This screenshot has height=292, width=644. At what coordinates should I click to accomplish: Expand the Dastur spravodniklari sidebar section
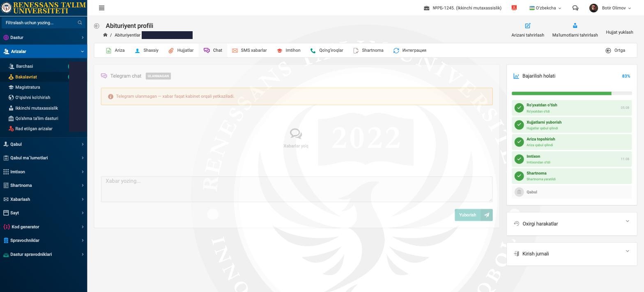[x=44, y=254]
